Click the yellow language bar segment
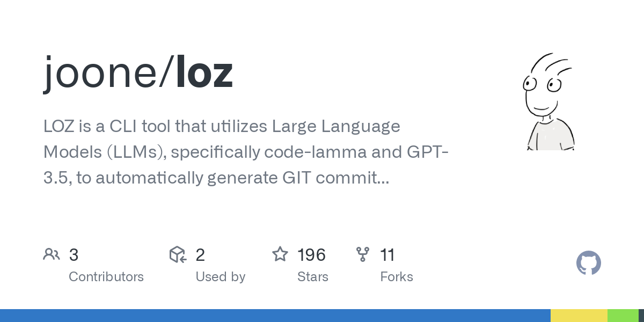 pyautogui.click(x=579, y=316)
